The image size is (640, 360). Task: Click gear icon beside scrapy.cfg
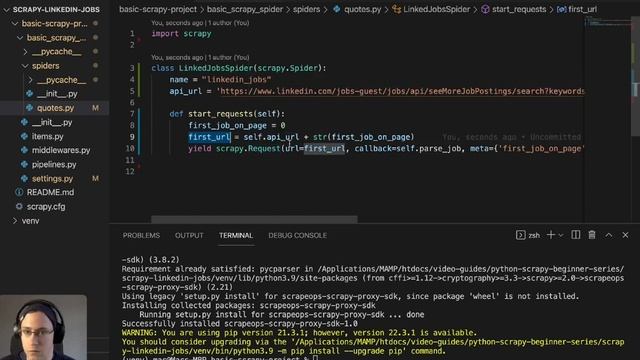click(19, 206)
